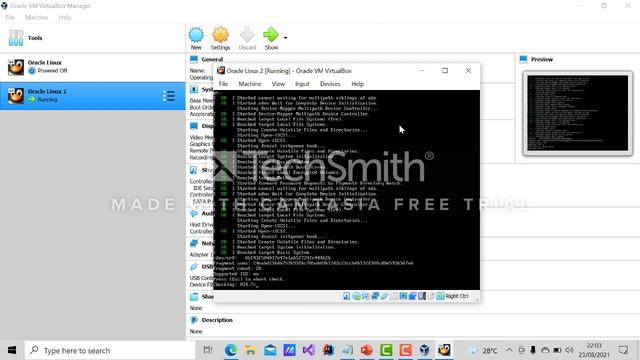This screenshot has width=640, height=360.
Task: Select the powered-off Oracle Linux machine
Action: [x=92, y=67]
